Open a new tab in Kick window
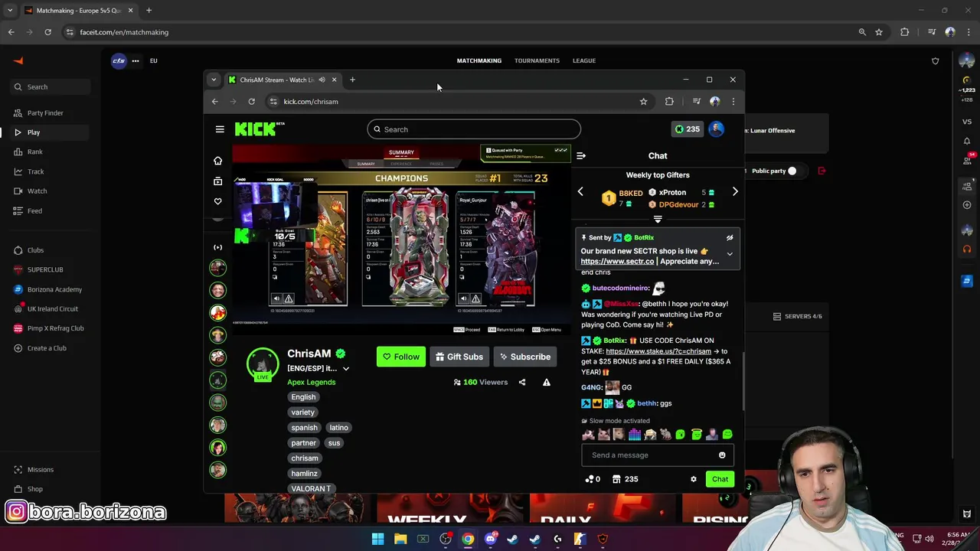The height and width of the screenshot is (551, 980). click(352, 80)
